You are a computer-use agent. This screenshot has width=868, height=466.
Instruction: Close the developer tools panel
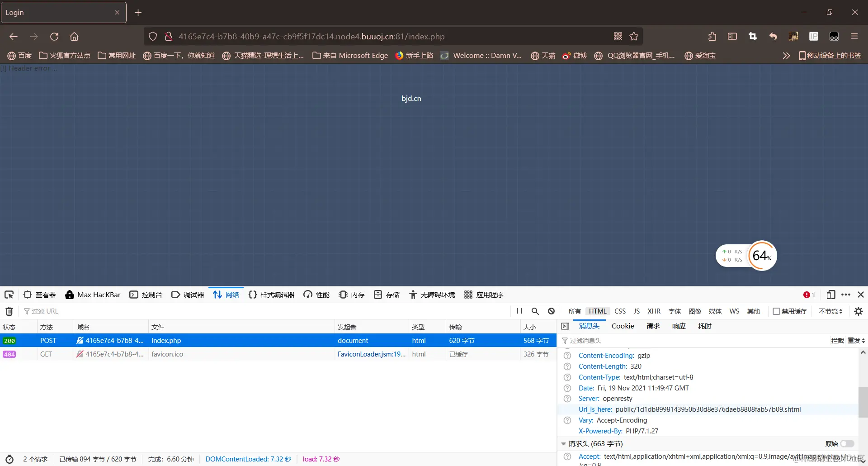pyautogui.click(x=861, y=295)
